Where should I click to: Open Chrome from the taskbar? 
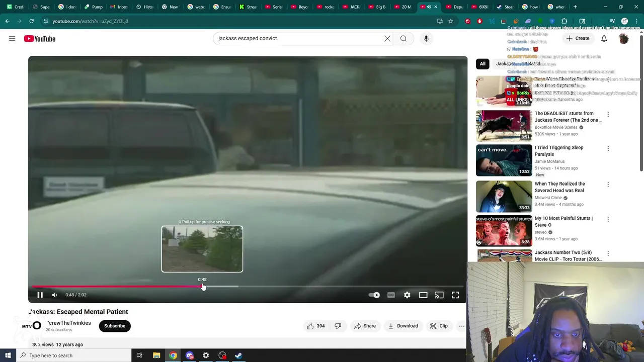pyautogui.click(x=173, y=355)
